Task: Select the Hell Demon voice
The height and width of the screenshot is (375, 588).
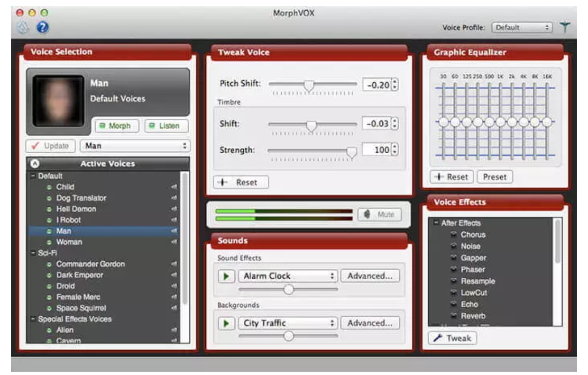Action: 103,209
